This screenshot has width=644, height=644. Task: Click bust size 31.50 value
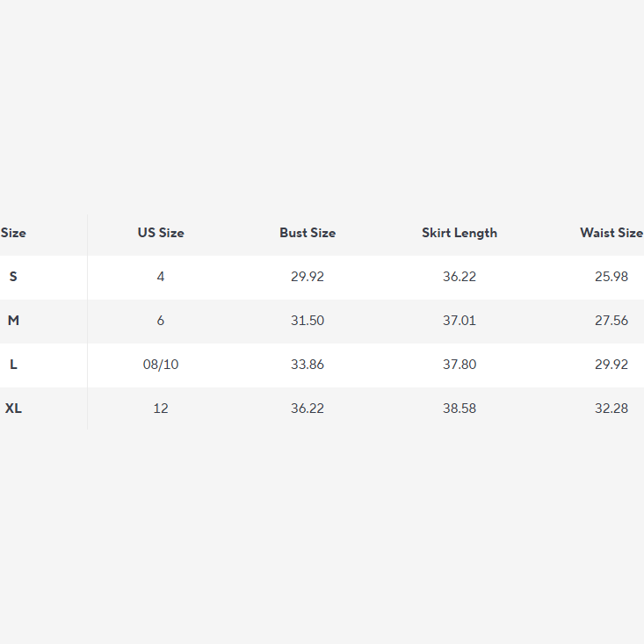tap(308, 321)
